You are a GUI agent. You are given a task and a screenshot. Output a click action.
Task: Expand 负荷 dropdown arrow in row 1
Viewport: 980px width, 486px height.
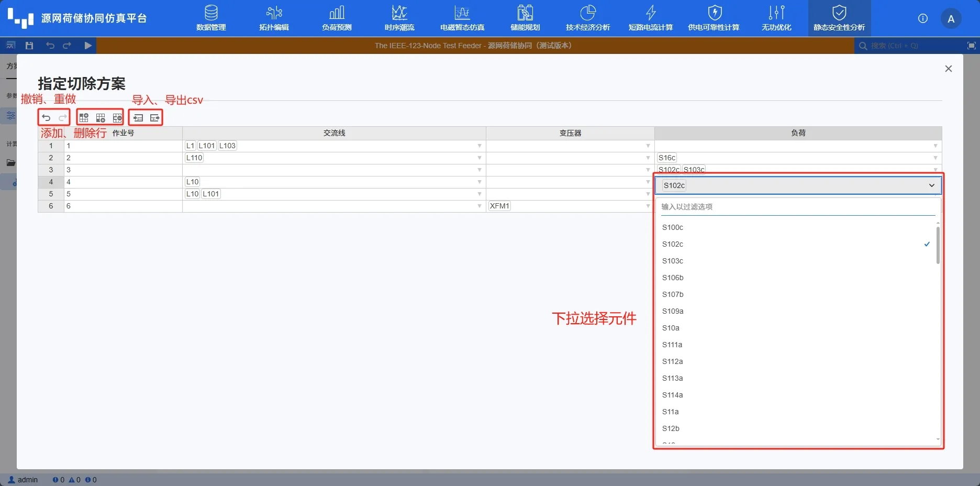click(935, 146)
